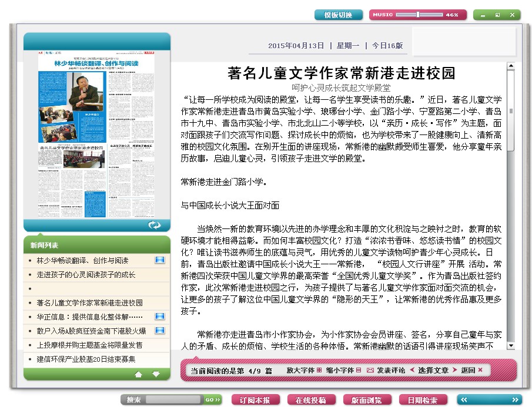The image size is (532, 407).
Task: Open 在线投稿 online submission
Action: (x=311, y=400)
